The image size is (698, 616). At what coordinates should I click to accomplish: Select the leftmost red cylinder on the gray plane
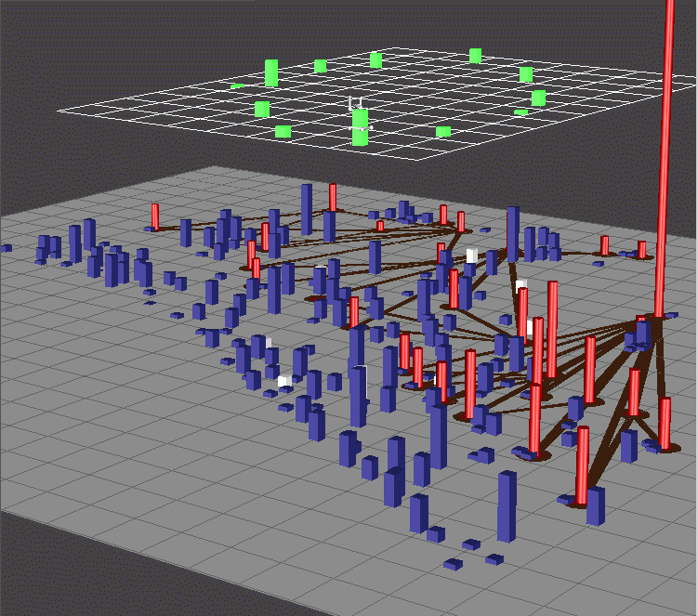(x=155, y=216)
